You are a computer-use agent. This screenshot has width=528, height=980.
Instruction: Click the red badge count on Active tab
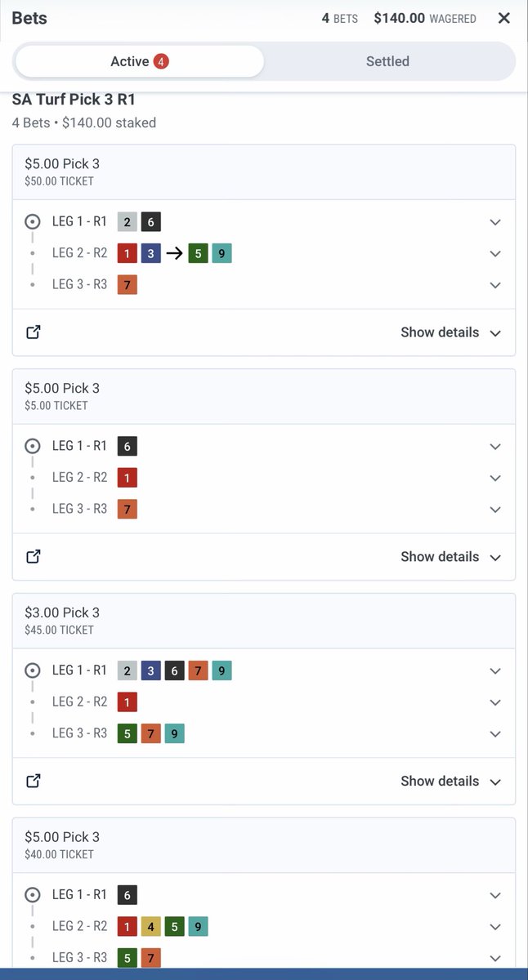tap(161, 61)
